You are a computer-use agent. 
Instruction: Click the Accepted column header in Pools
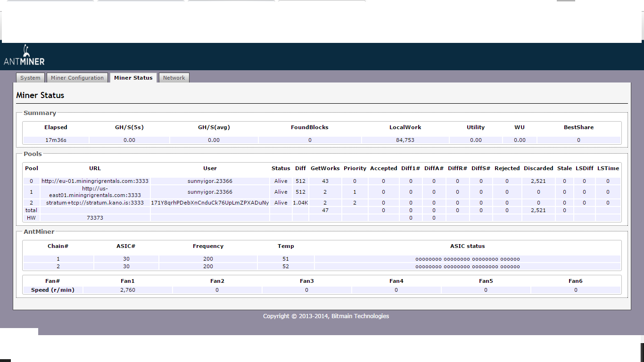(383, 168)
